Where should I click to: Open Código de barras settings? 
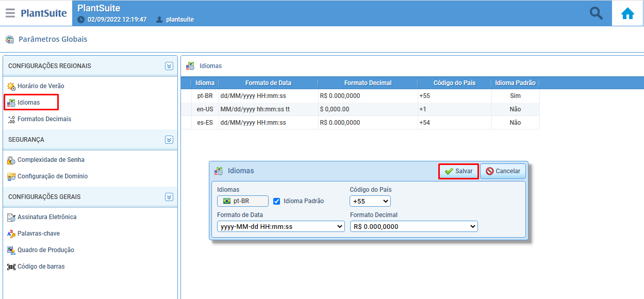(x=41, y=267)
